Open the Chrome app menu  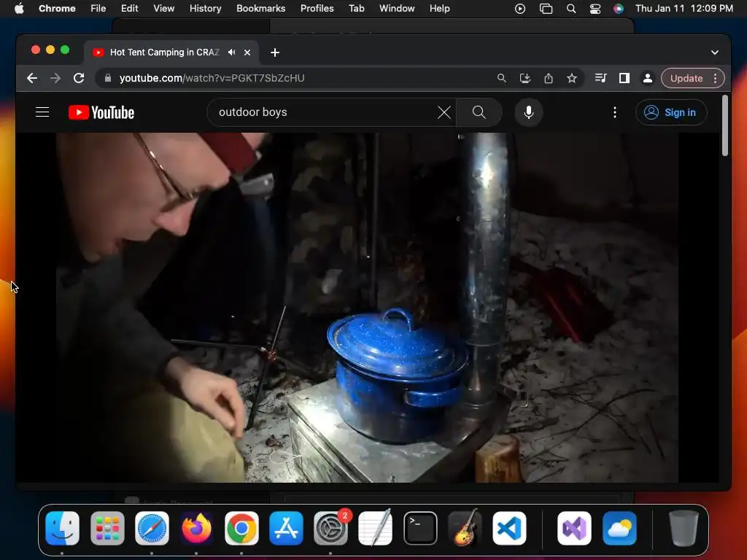[x=57, y=9]
